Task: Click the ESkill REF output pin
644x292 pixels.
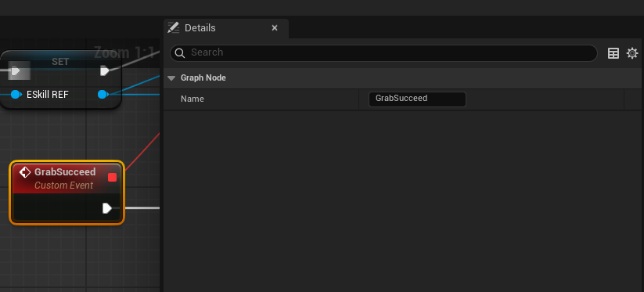Action: point(103,95)
